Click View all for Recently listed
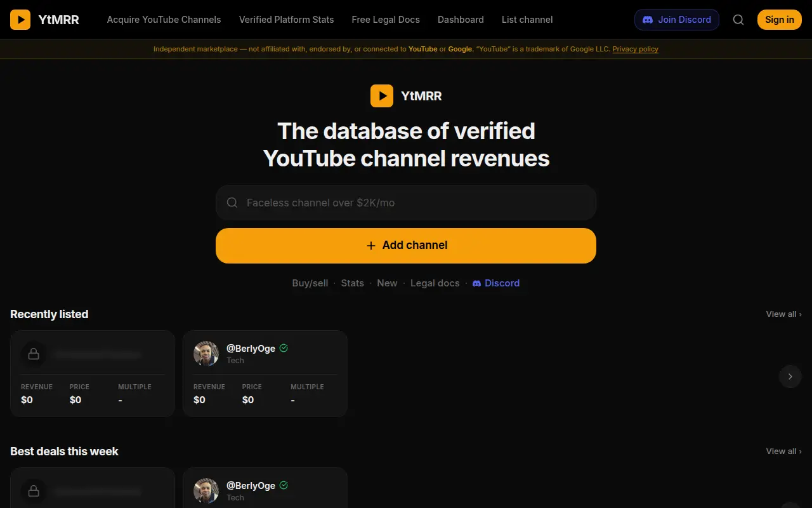The image size is (812, 508). click(783, 314)
